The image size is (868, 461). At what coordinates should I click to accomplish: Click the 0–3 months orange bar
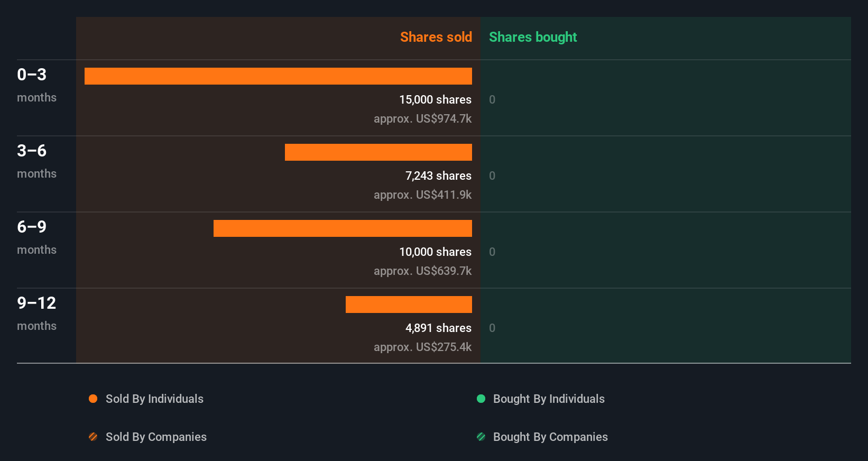point(278,76)
